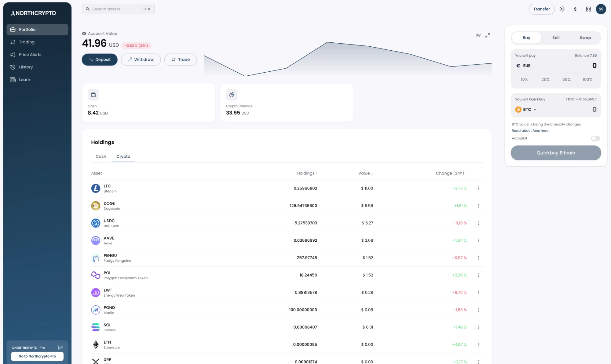The image size is (611, 364).
Task: Click the Ethereum asset icon
Action: coord(96,345)
